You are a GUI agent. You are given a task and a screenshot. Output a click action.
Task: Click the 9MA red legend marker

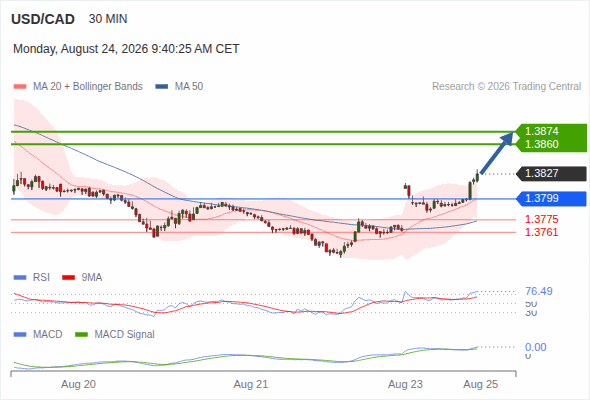pos(68,278)
